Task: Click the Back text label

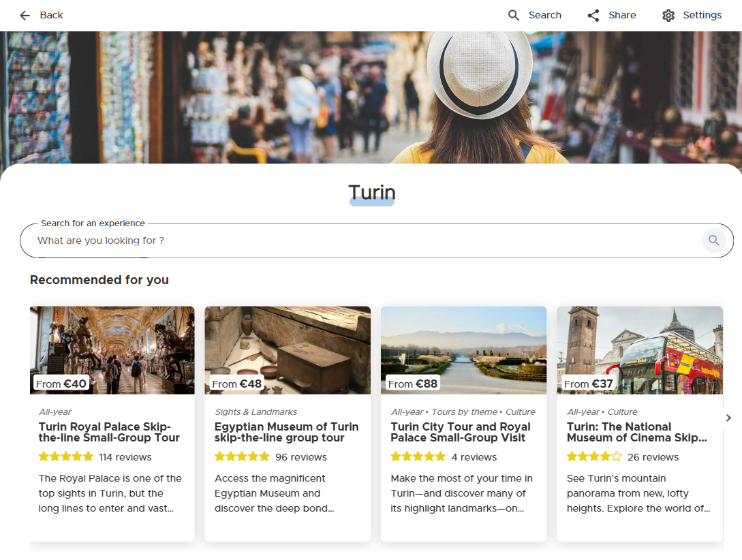Action: coord(52,15)
